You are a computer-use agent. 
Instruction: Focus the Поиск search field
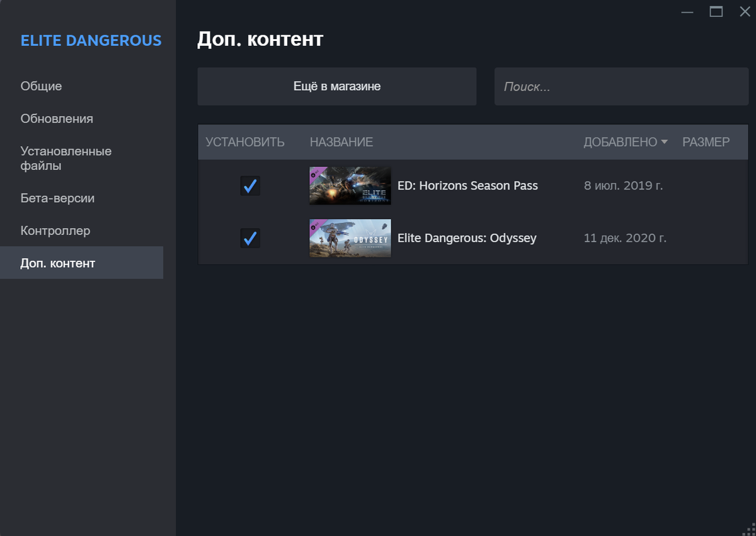tap(621, 86)
